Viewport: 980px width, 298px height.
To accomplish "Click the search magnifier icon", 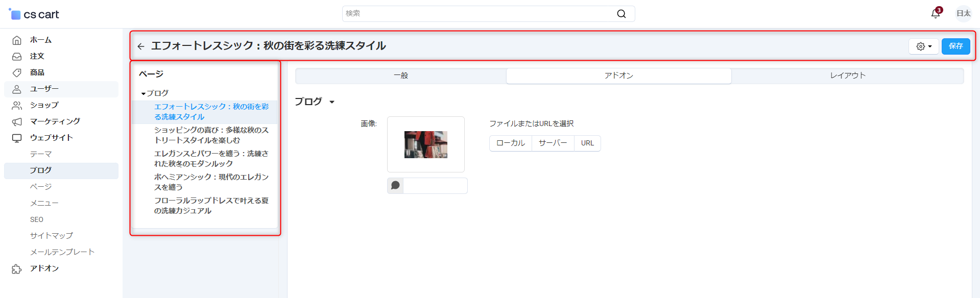I will coord(621,14).
